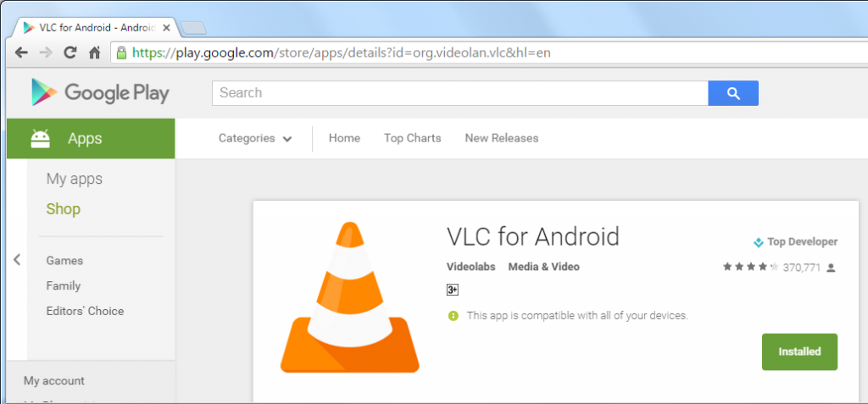The image size is (868, 404).
Task: Open the Apps section in sidebar
Action: click(91, 138)
